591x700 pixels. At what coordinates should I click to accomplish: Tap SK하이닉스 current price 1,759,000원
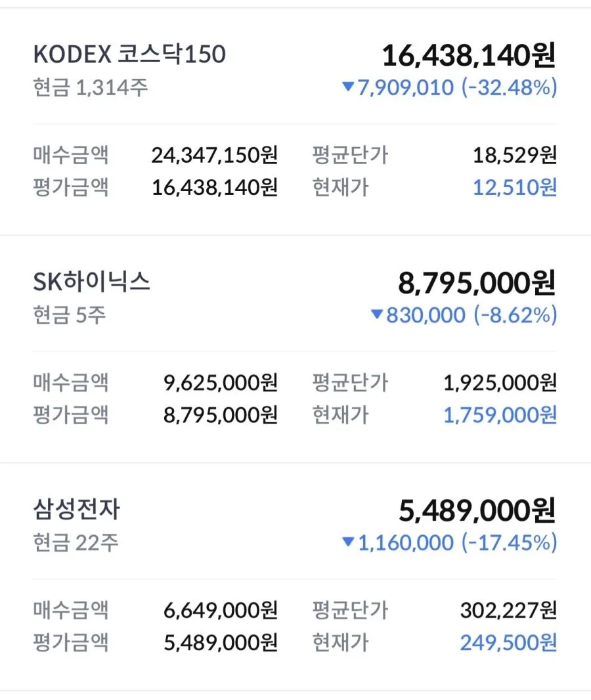tap(500, 415)
